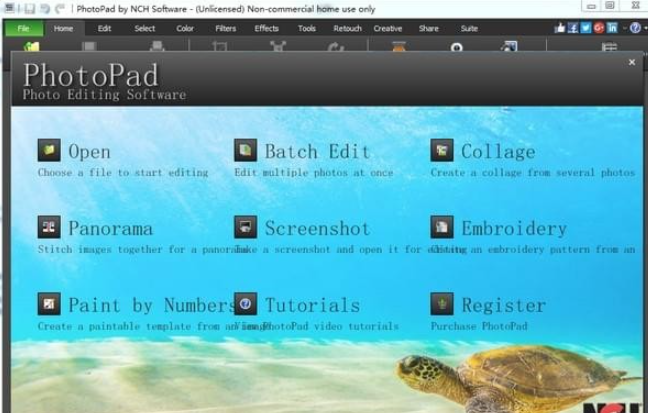The image size is (648, 413).
Task: Open the Color tab
Action: click(x=185, y=29)
